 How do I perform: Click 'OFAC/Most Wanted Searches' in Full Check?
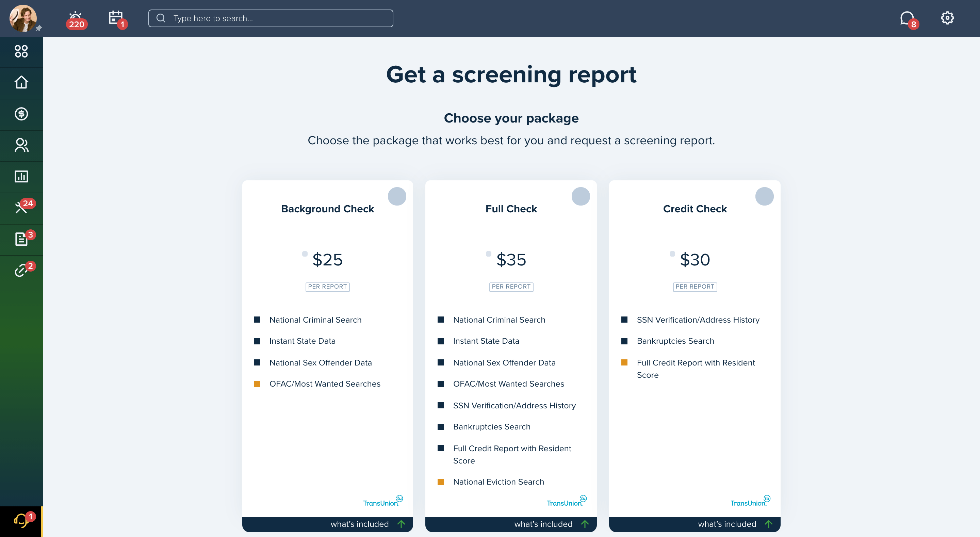(509, 384)
